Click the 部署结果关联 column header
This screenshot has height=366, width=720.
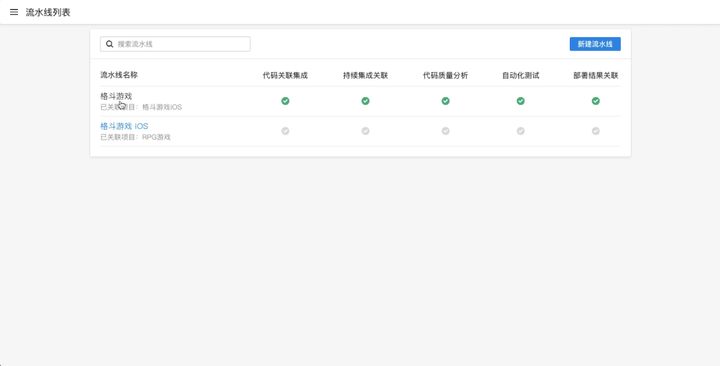pyautogui.click(x=596, y=75)
